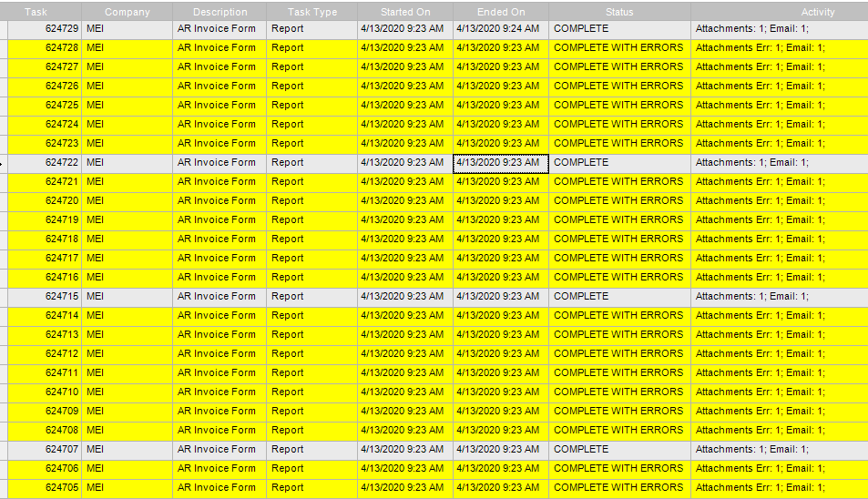Select task number 624711 cell
The image size is (868, 499).
click(45, 372)
